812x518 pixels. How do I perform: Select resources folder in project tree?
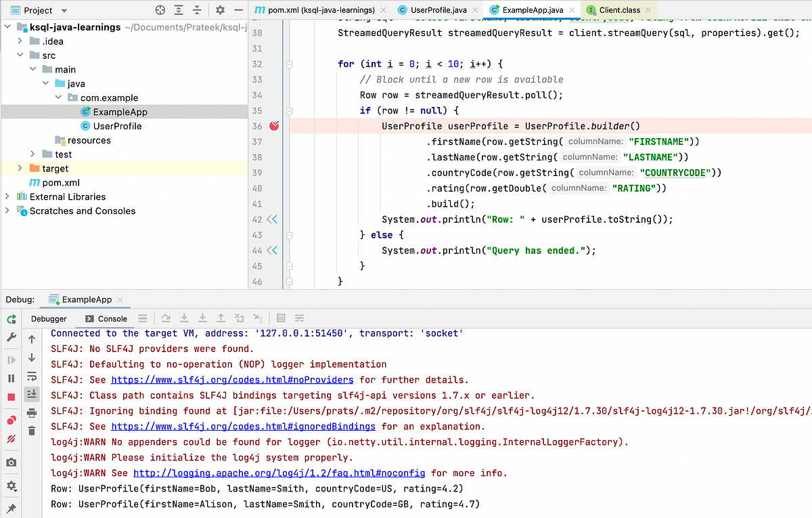point(89,140)
